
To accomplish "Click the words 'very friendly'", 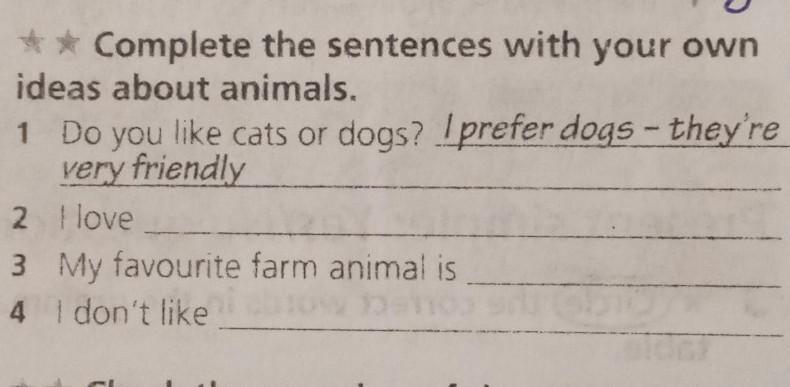I will 152,170.
